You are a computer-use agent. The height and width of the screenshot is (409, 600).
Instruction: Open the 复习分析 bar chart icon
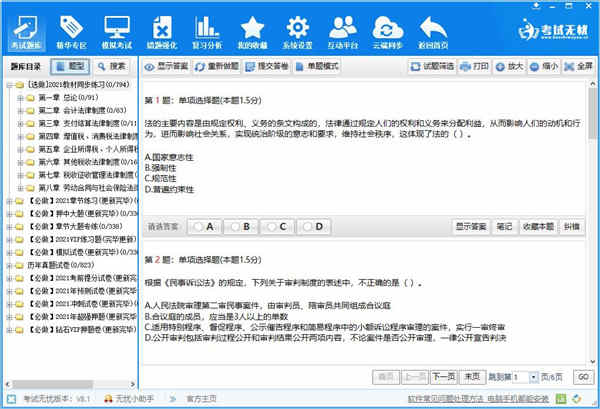click(x=207, y=33)
